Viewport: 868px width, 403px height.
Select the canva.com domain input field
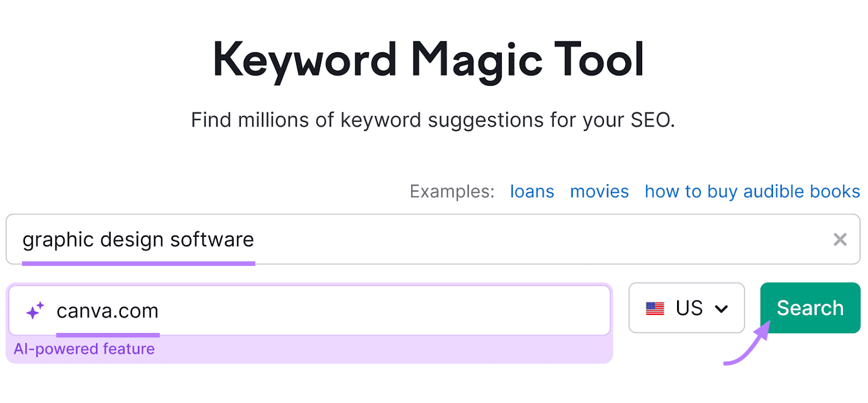click(x=271, y=310)
